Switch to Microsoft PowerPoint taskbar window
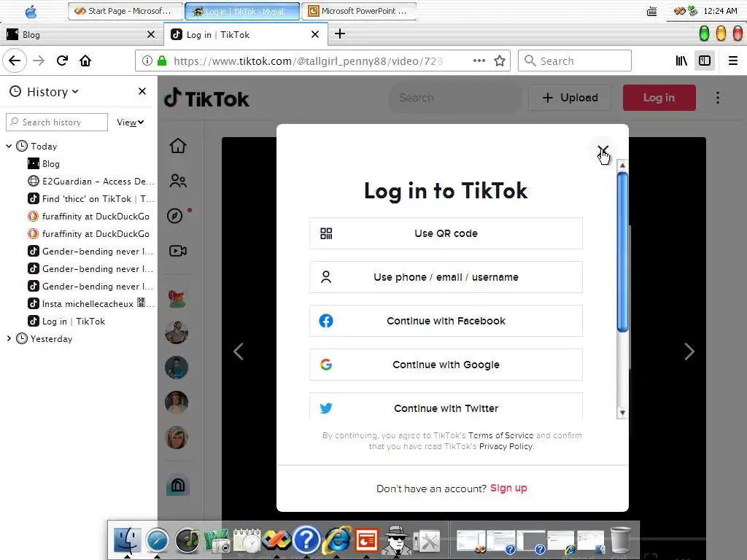Screen dimensions: 747x560 click(359, 11)
